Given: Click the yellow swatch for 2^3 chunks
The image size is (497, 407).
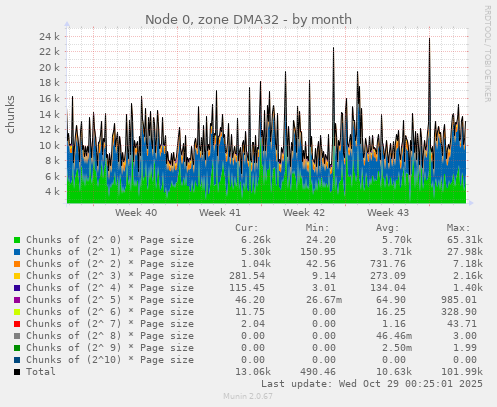Looking at the screenshot, I should 17,276.
